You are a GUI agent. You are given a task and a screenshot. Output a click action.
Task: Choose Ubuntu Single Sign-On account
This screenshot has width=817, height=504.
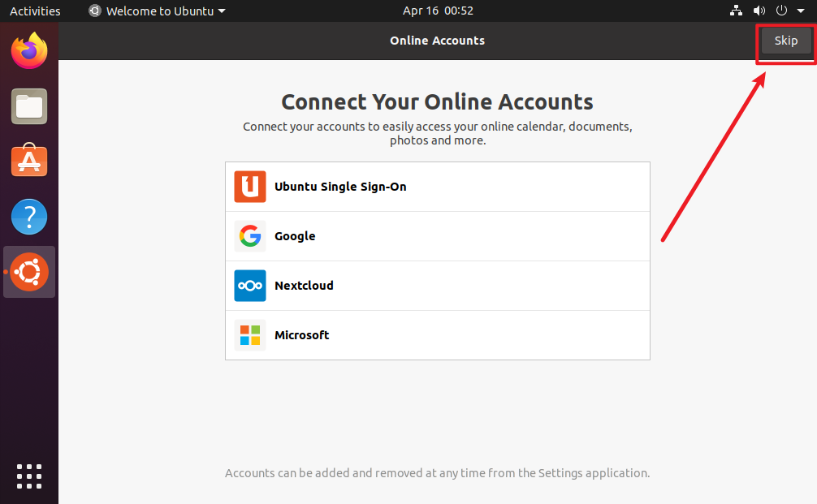coord(438,187)
